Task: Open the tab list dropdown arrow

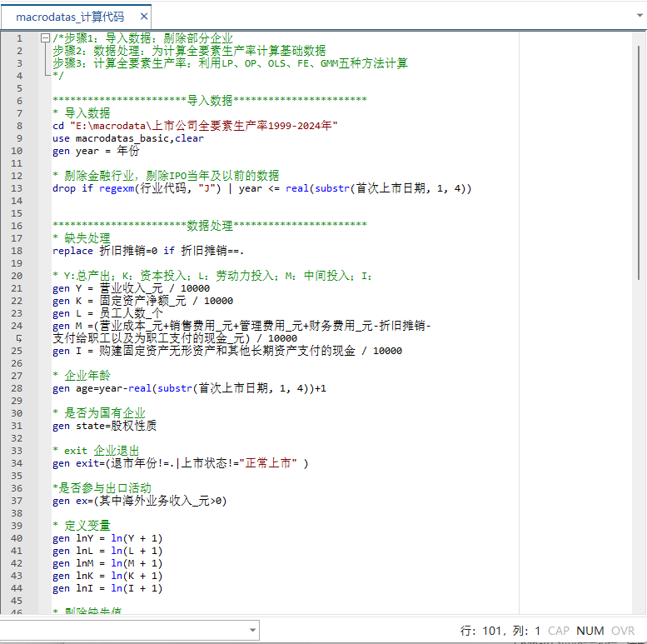Action: click(637, 16)
